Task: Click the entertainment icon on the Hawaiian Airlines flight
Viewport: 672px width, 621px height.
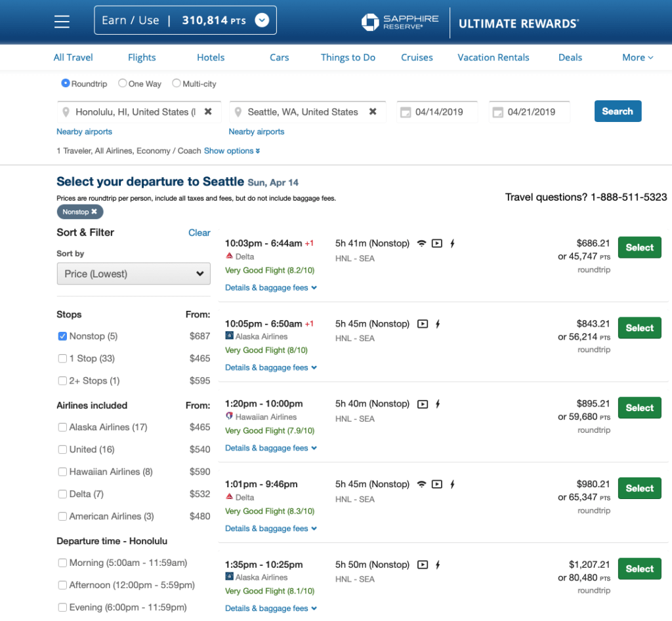Action: [x=423, y=404]
